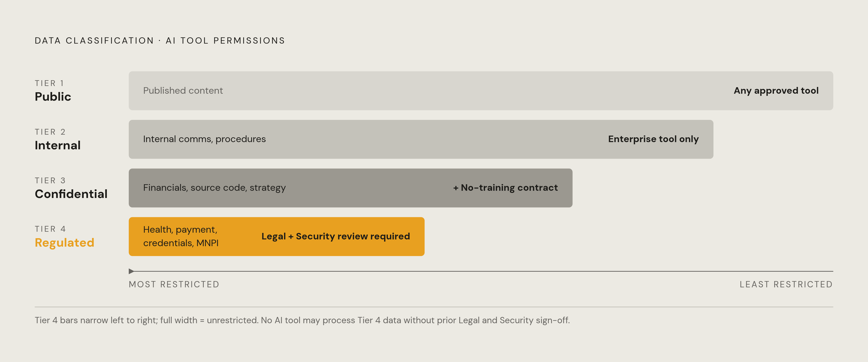
Task: Click the 'Enterprise tool only' label
Action: pyautogui.click(x=653, y=139)
